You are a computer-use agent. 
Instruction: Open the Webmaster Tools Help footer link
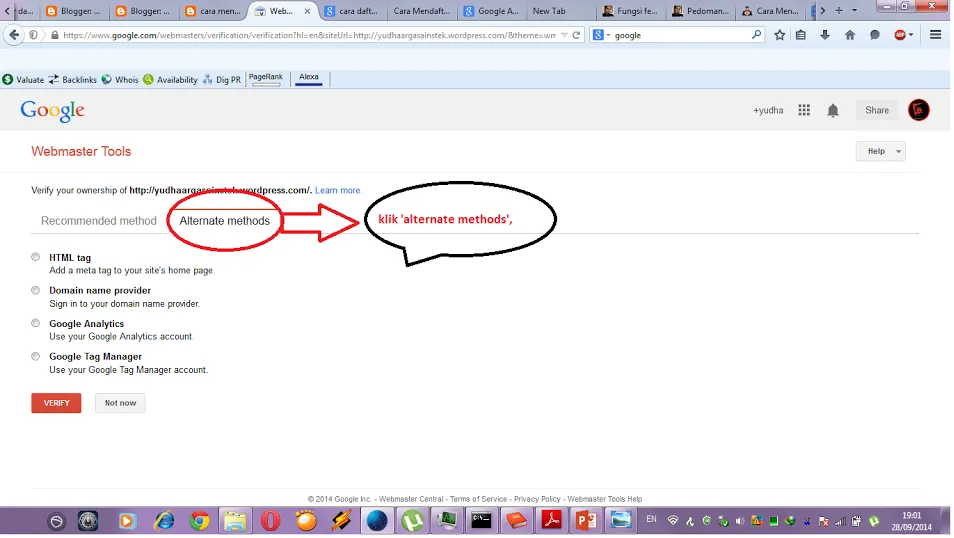coord(605,499)
